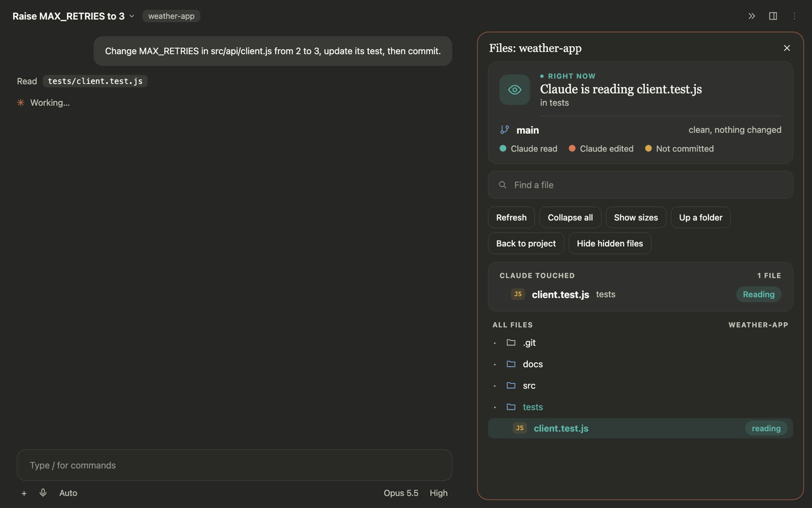This screenshot has width=812, height=508.
Task: Click the .git folder icon
Action: [511, 342]
